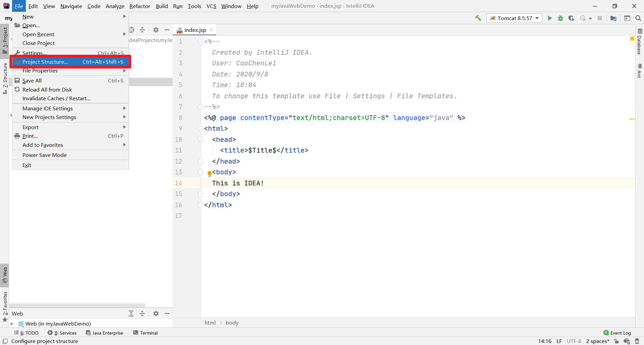The width and height of the screenshot is (644, 345).
Task: Click the Run Anything toolbar icon
Action: coord(627,18)
